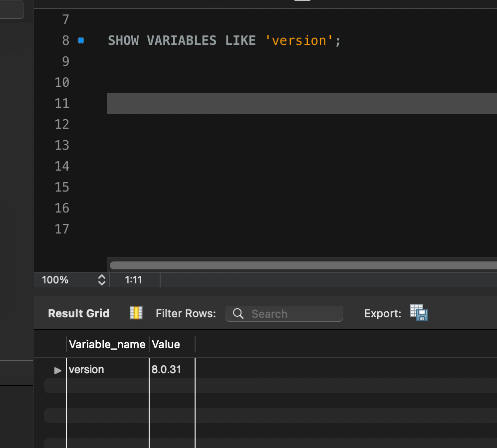The image size is (497, 448).
Task: Click the 1:11 cursor position indicator
Action: (133, 280)
